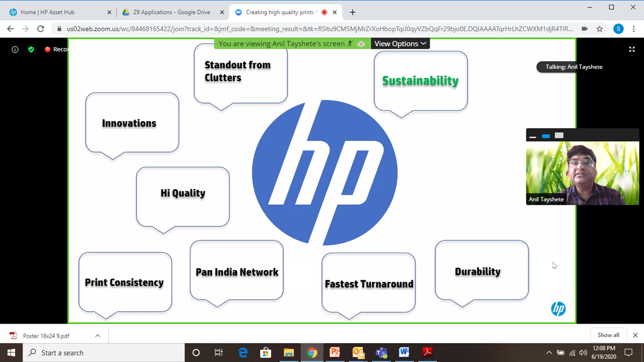Click the Sustainability speech bubble
The height and width of the screenshot is (362, 644).
pyautogui.click(x=420, y=84)
